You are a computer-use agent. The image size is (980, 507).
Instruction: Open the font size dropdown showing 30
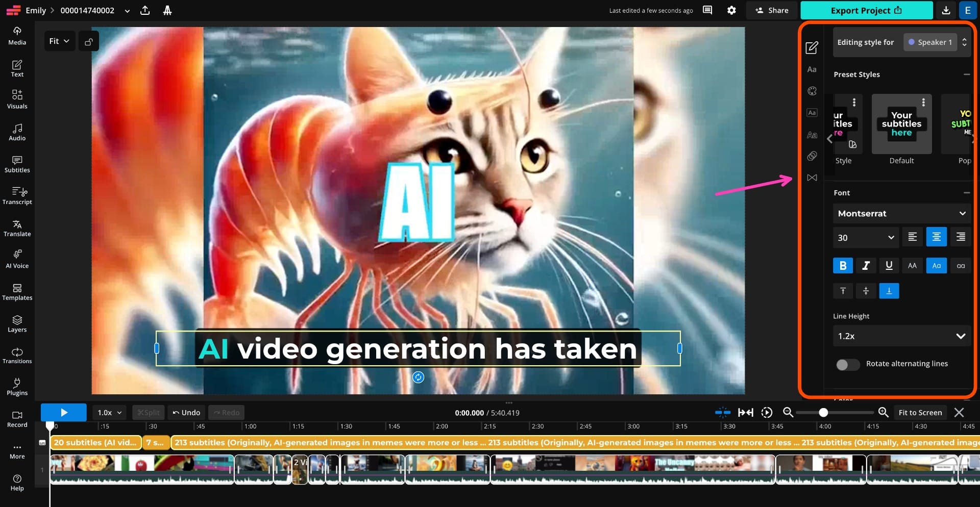click(865, 237)
